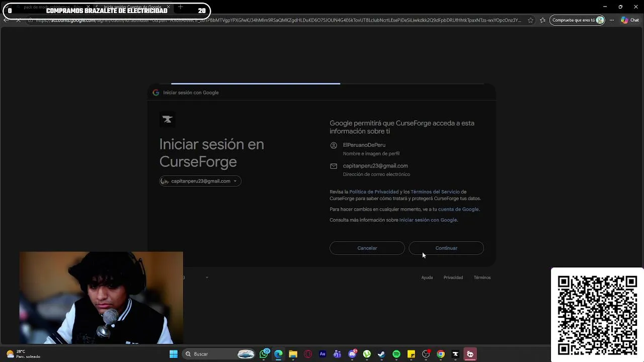
Task: Open the browser settings ellipsis menu
Action: coord(612,20)
